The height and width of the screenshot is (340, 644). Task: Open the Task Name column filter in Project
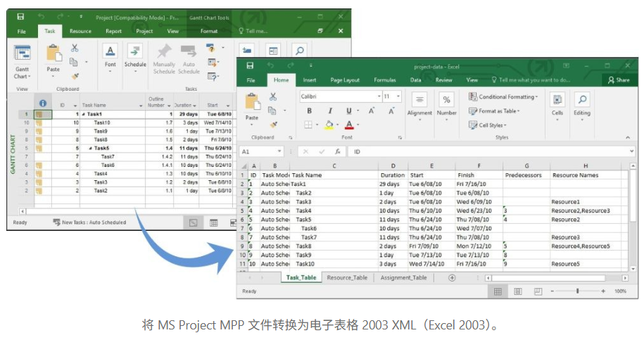click(141, 106)
